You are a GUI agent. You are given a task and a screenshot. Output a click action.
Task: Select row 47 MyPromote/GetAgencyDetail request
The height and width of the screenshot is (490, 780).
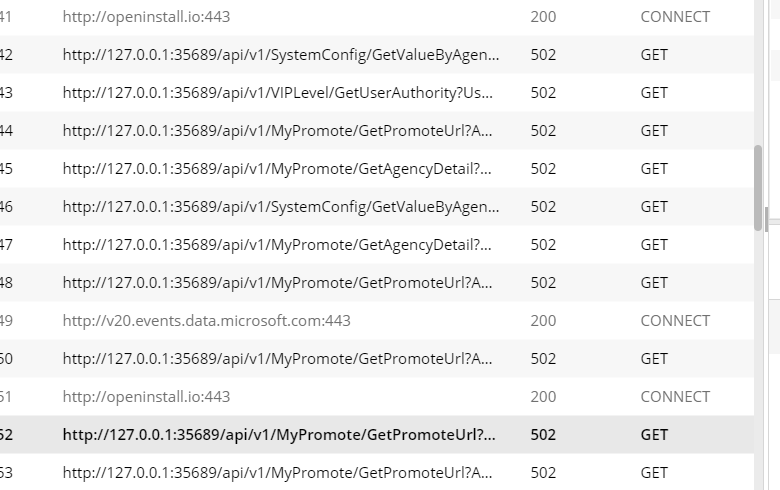click(x=377, y=245)
